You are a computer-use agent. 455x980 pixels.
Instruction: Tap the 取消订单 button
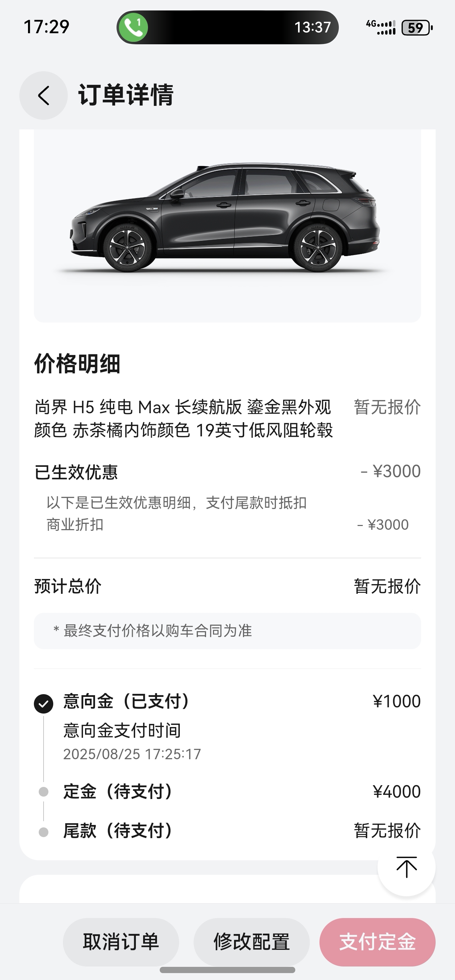[x=121, y=942]
